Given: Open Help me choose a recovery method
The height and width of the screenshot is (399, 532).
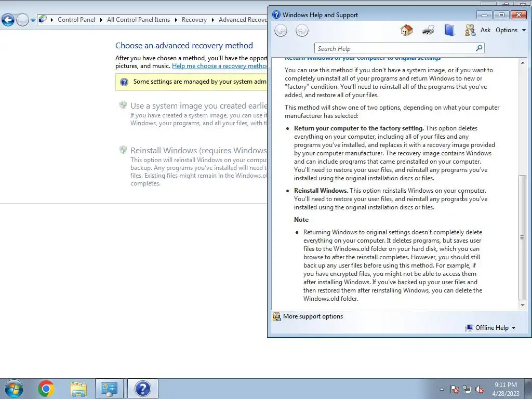Looking at the screenshot, I should pos(220,66).
